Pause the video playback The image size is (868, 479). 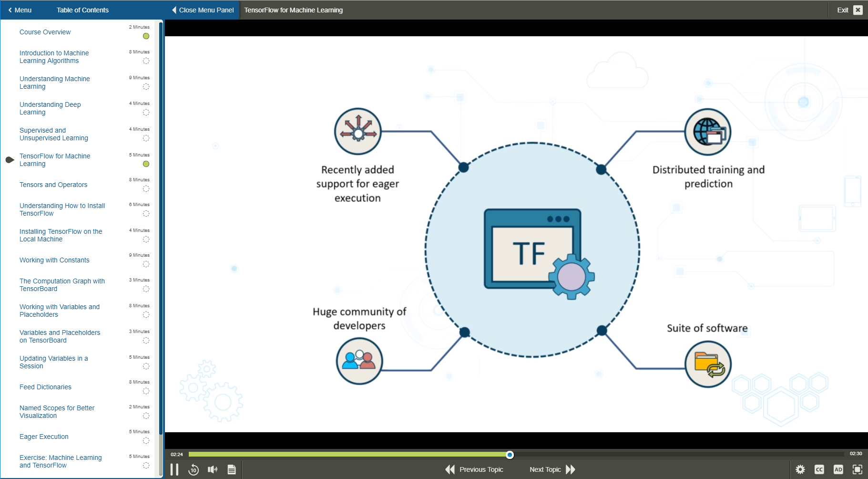pos(175,469)
